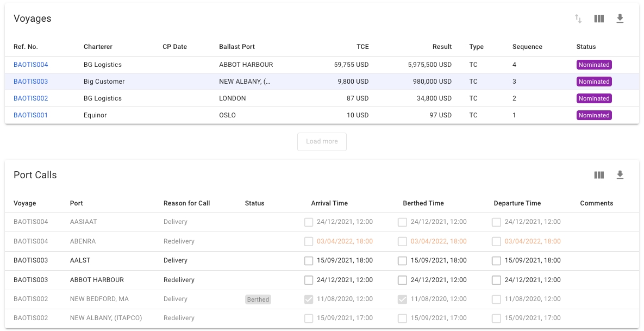Sort voyages by Sequence column header
This screenshot has width=644, height=331.
(x=527, y=47)
